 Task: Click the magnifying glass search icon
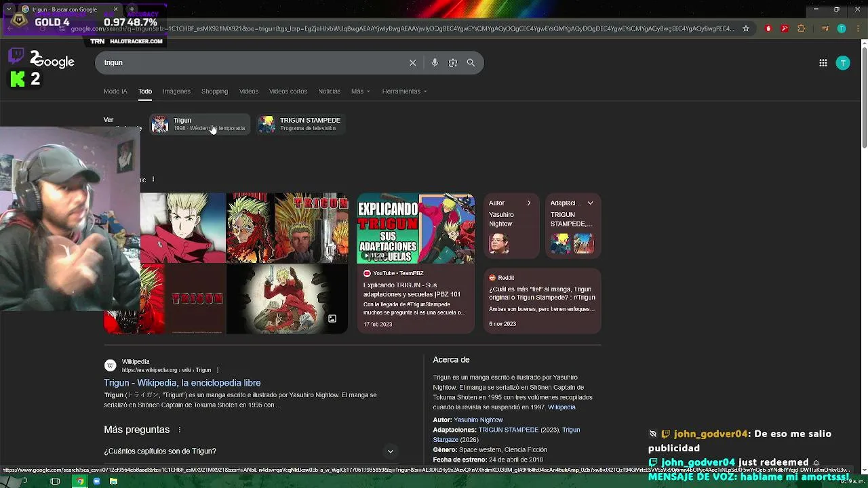[x=471, y=62]
